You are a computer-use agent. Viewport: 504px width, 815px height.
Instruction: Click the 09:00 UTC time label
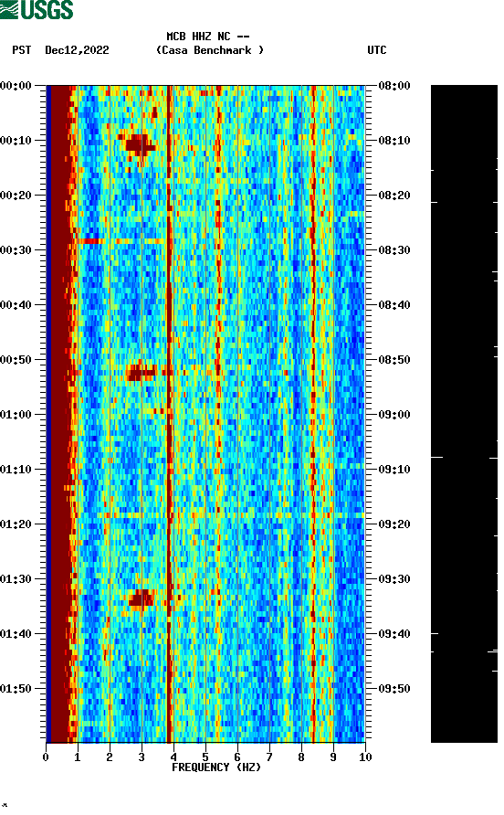(394, 414)
